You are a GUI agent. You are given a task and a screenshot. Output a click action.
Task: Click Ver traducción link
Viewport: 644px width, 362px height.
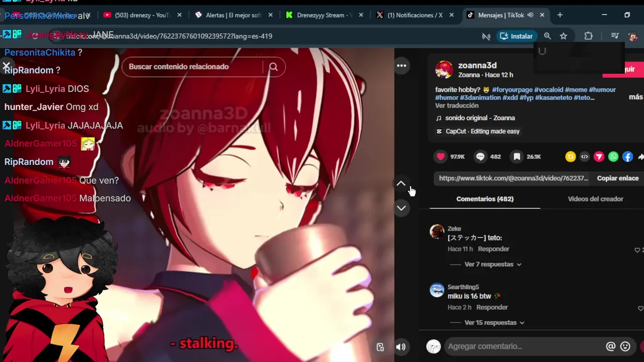click(457, 106)
